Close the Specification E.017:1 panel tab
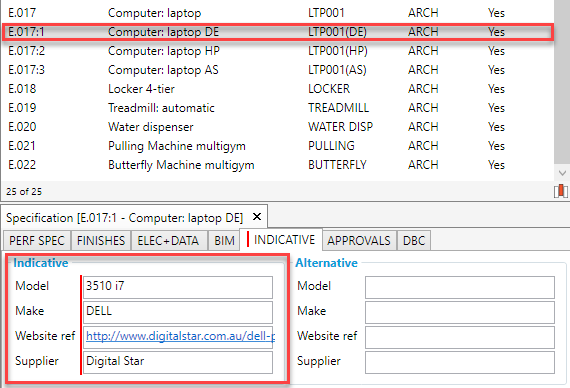Image resolution: width=570 pixels, height=388 pixels. (x=257, y=217)
